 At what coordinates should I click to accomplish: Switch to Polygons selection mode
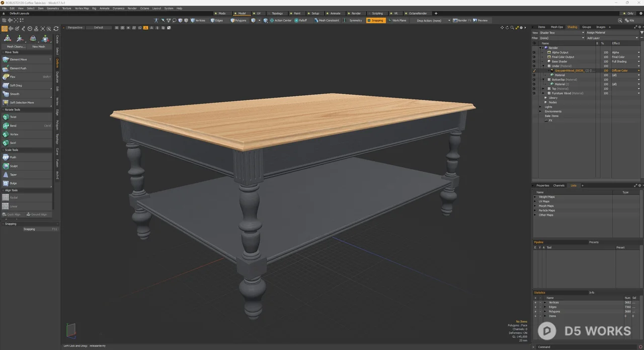click(x=239, y=21)
